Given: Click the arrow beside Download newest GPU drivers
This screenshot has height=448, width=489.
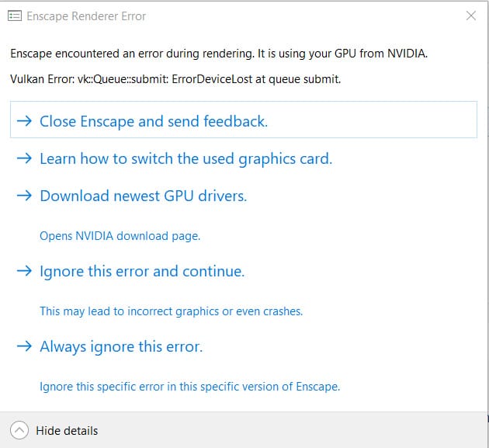Looking at the screenshot, I should pyautogui.click(x=24, y=196).
